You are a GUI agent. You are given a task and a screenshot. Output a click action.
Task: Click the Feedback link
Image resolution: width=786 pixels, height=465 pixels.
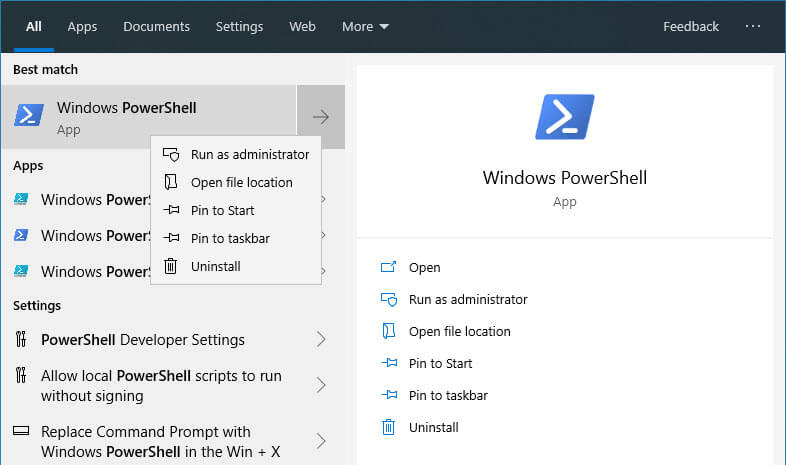pyautogui.click(x=691, y=27)
